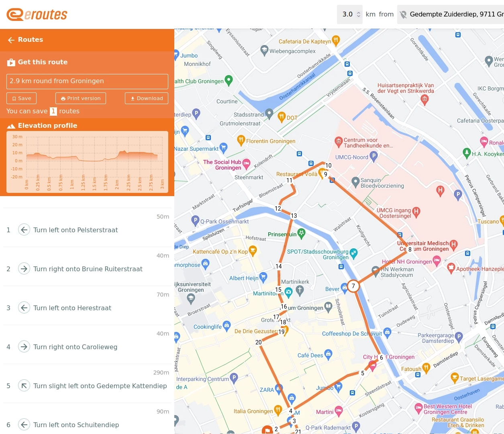Open Interparking Centrum parking pin

[234, 378]
